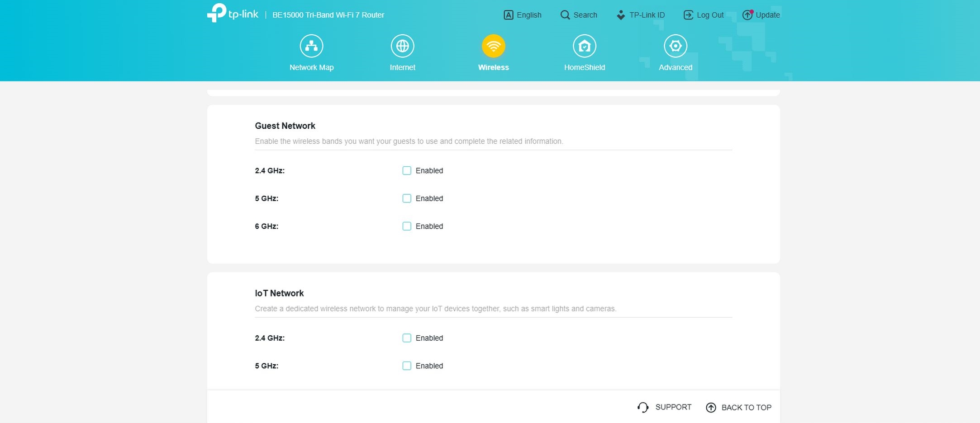Open the HomeShield icon
Viewport: 980px width, 423px height.
(584, 46)
